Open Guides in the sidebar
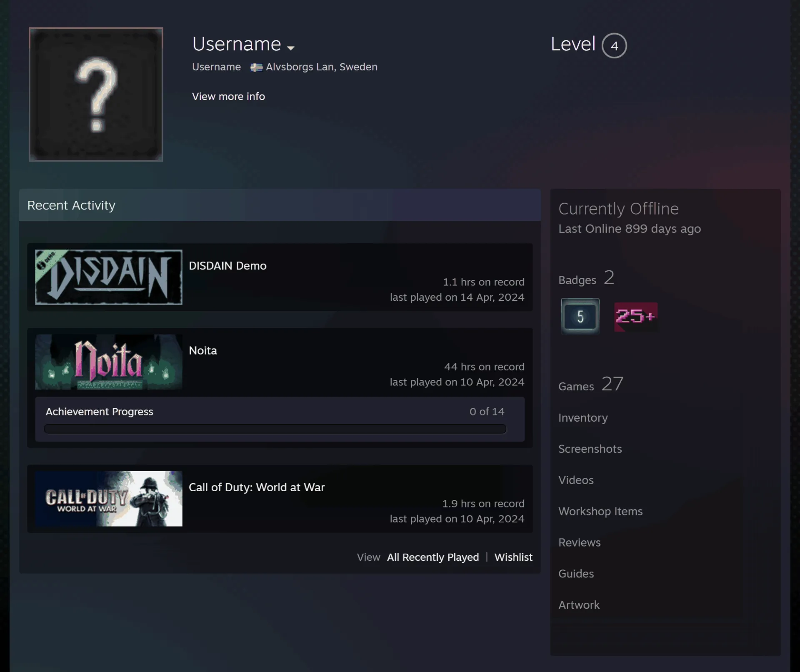This screenshot has height=672, width=800. pos(576,574)
